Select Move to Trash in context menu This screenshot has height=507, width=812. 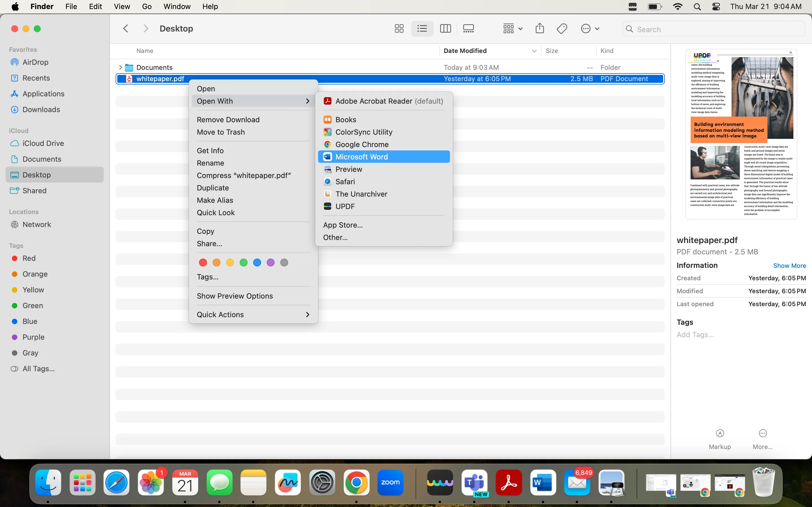click(221, 132)
